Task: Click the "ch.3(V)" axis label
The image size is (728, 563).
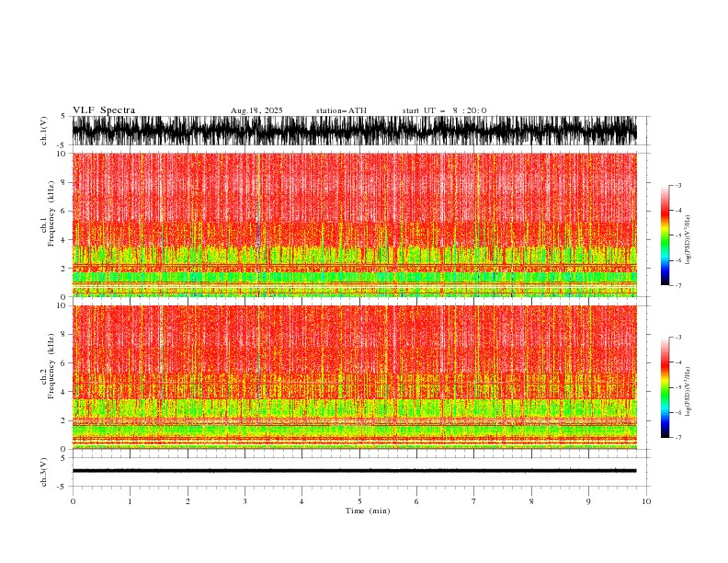Action: 44,472
